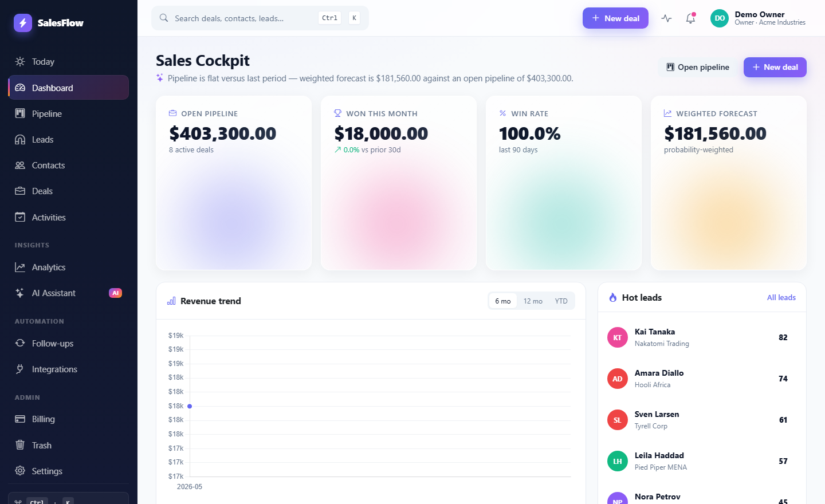Click the Settings gear icon
This screenshot has height=504, width=825.
[20, 471]
